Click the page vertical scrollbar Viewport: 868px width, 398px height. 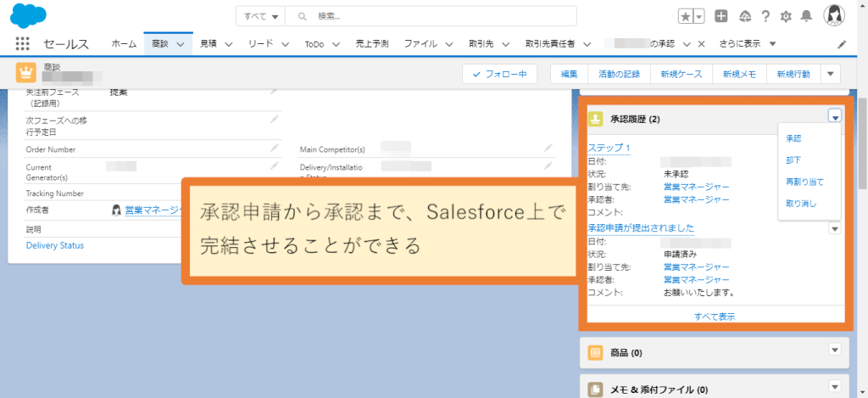tap(862, 144)
